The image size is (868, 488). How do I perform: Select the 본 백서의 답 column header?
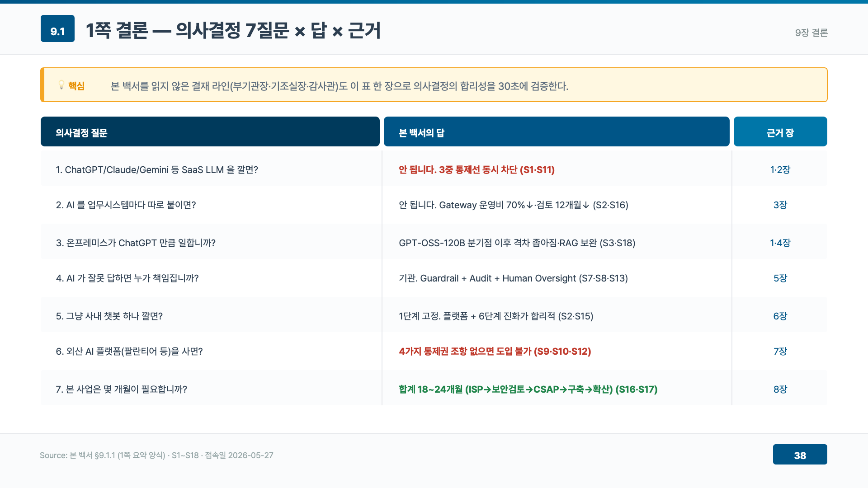(x=557, y=131)
